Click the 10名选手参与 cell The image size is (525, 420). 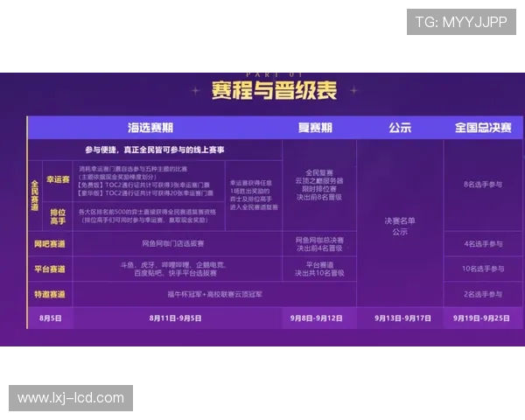483,269
